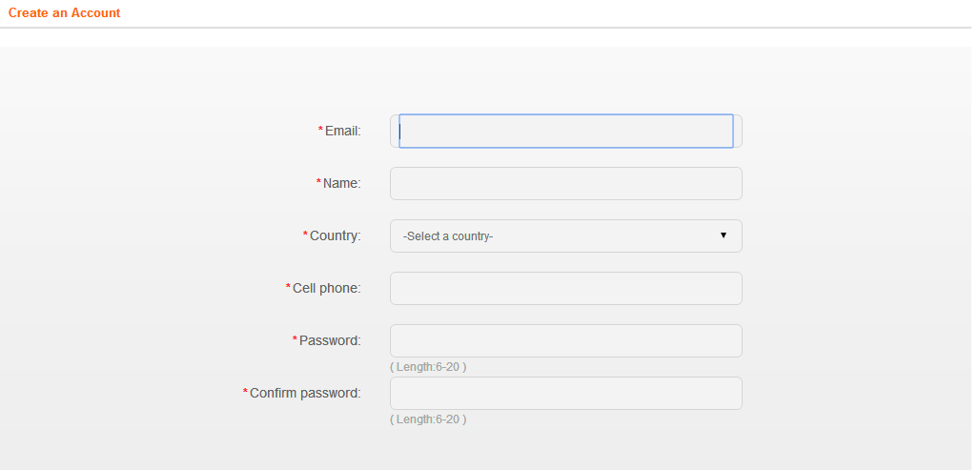Viewport: 980px width, 470px height.
Task: Click the 'Confirm password:' field label
Action: [306, 394]
